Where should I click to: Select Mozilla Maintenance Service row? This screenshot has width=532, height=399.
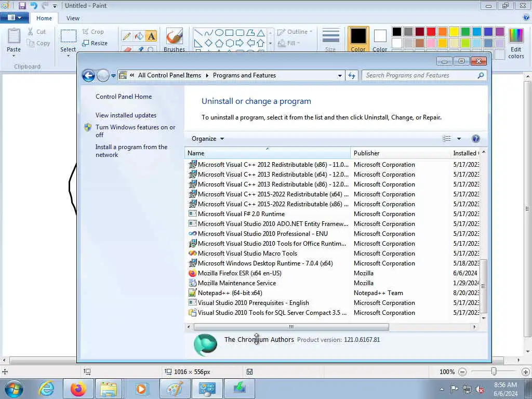(x=333, y=283)
